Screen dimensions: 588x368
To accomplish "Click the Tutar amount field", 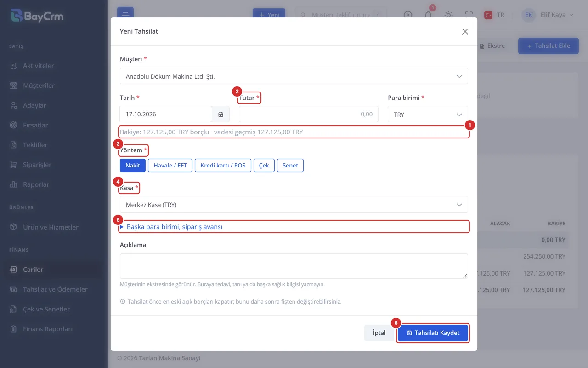I will point(309,114).
